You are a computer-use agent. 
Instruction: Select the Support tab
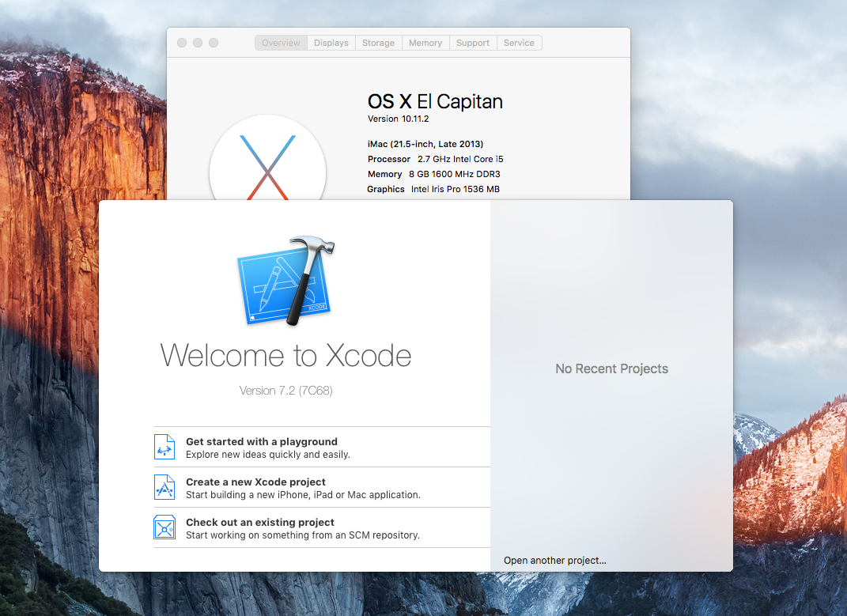click(x=473, y=43)
